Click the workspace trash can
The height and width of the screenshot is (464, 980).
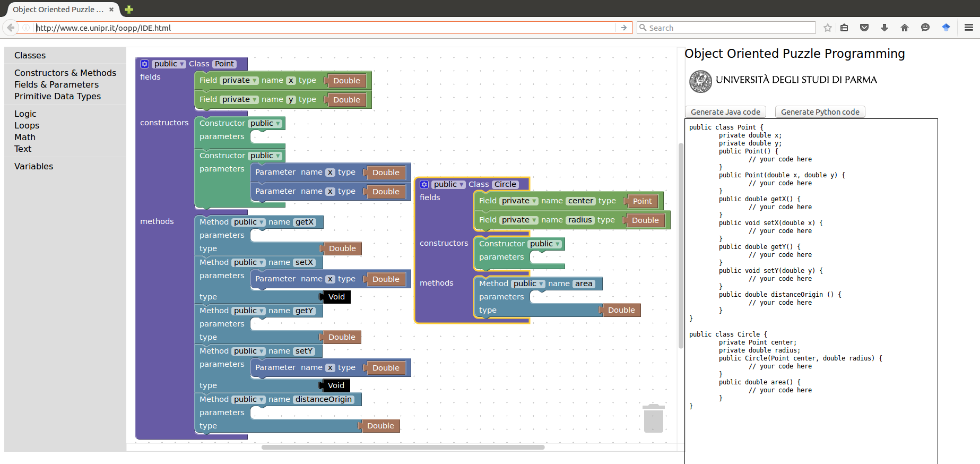(653, 418)
